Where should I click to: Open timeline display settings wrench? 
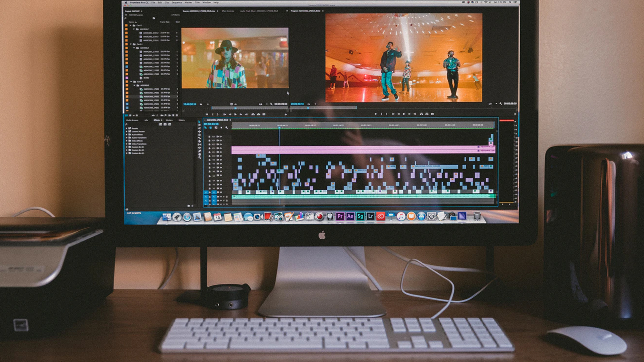click(226, 128)
